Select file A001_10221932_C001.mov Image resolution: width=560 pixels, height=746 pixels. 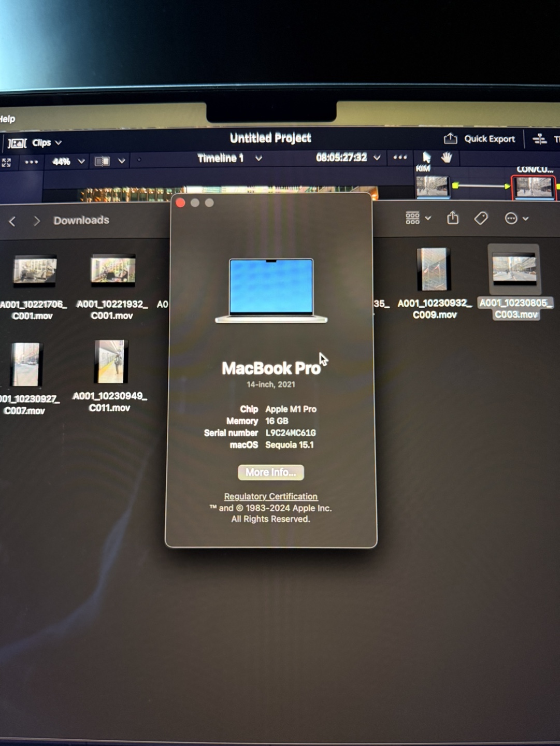[x=113, y=270]
